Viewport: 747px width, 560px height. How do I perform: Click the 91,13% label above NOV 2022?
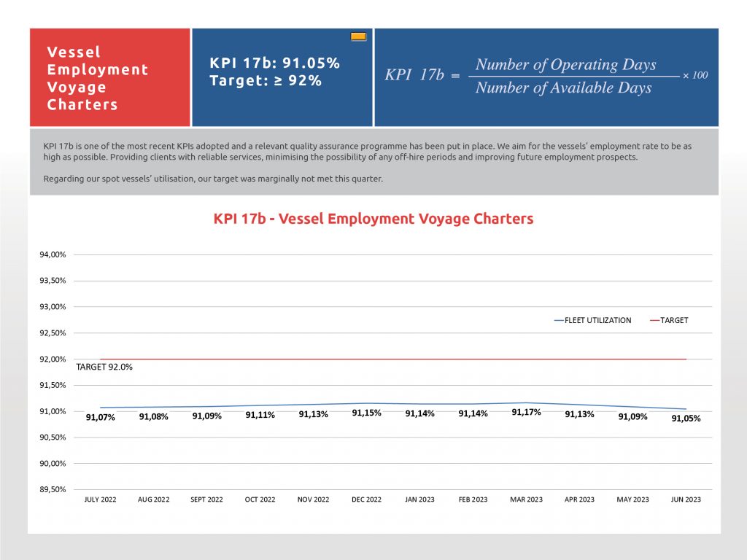point(313,414)
